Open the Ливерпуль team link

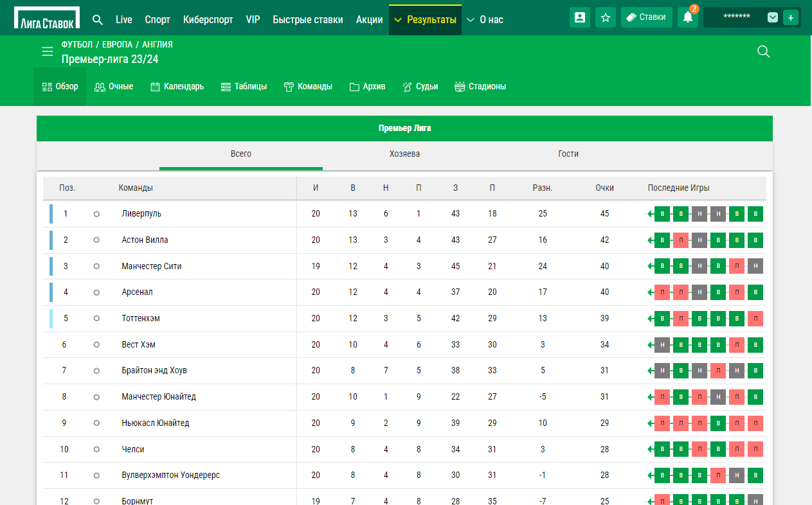point(141,213)
